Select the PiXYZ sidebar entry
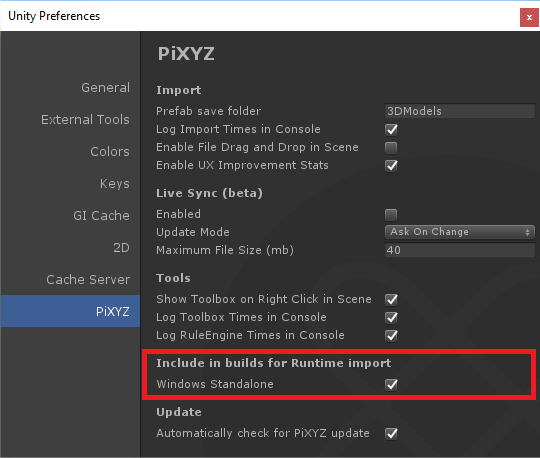Image resolution: width=540 pixels, height=458 pixels. click(70, 311)
